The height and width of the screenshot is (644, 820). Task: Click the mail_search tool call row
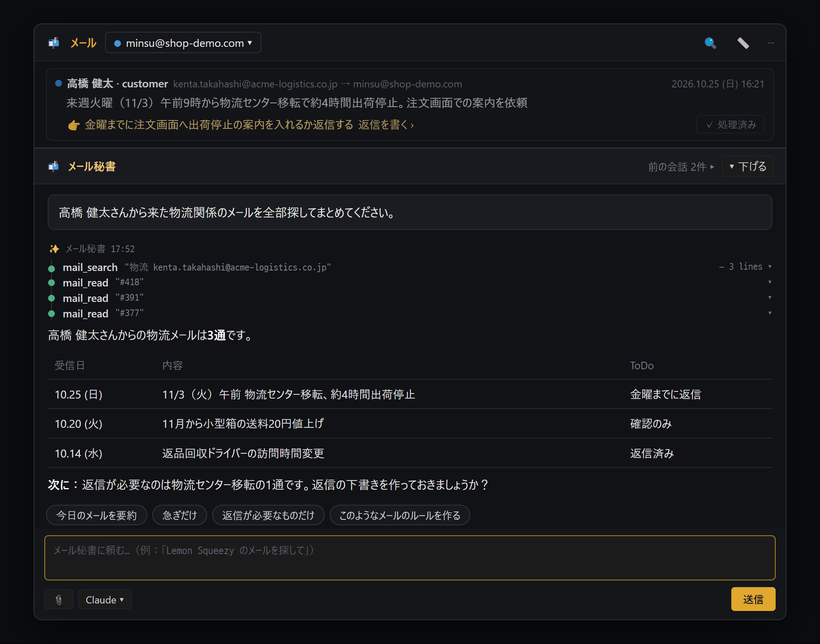[x=410, y=267]
